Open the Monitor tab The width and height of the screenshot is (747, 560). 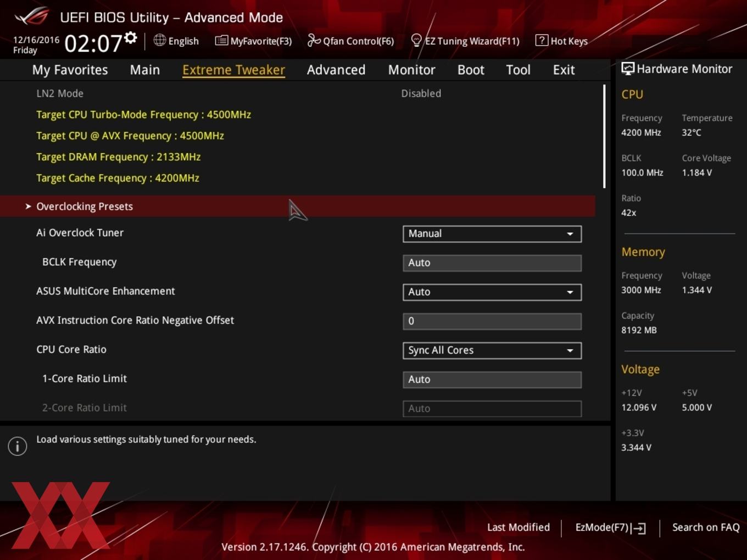(411, 70)
